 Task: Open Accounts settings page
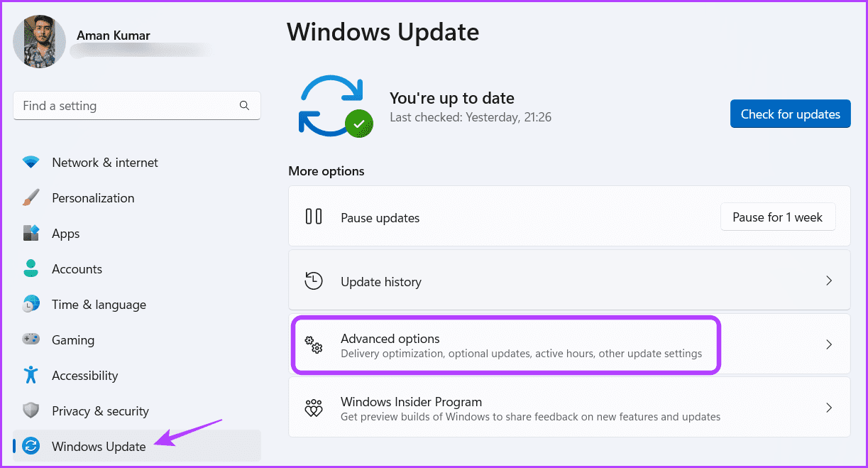[137, 269]
